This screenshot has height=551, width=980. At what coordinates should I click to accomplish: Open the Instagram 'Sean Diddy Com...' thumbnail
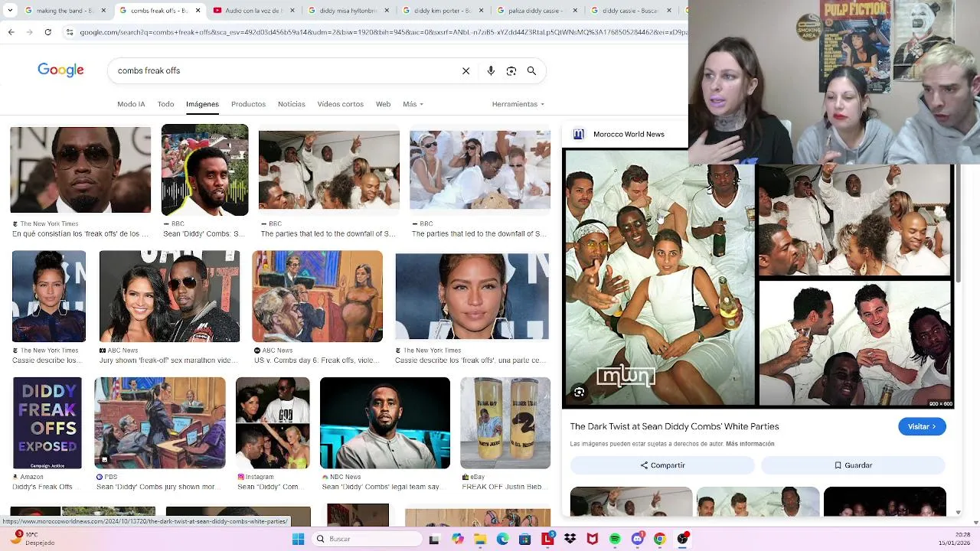[273, 423]
